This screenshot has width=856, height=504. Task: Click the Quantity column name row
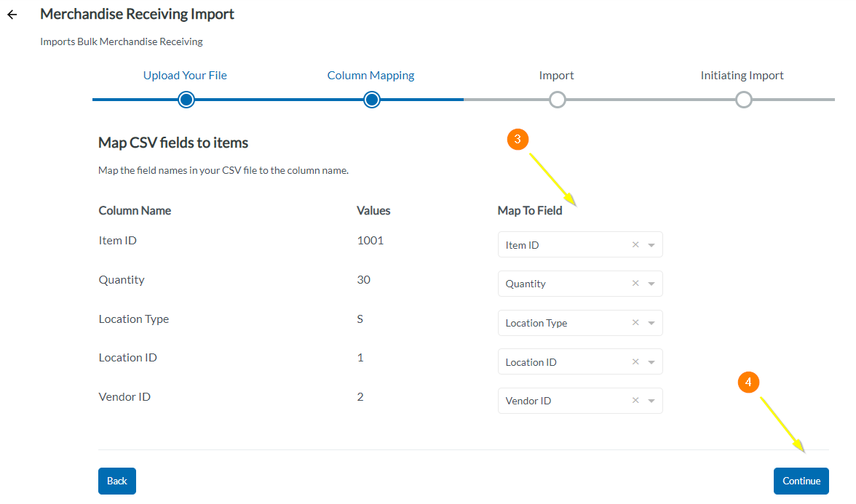coord(121,280)
